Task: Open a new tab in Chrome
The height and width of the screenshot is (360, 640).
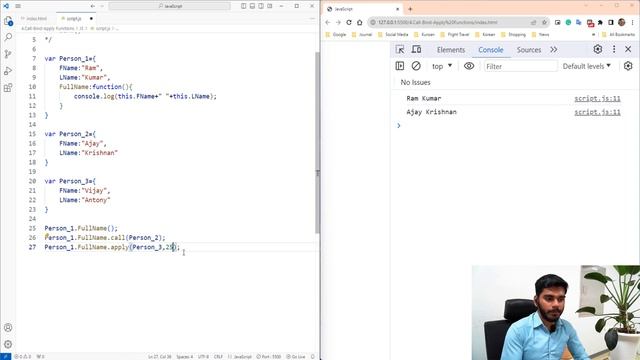Action: click(410, 9)
